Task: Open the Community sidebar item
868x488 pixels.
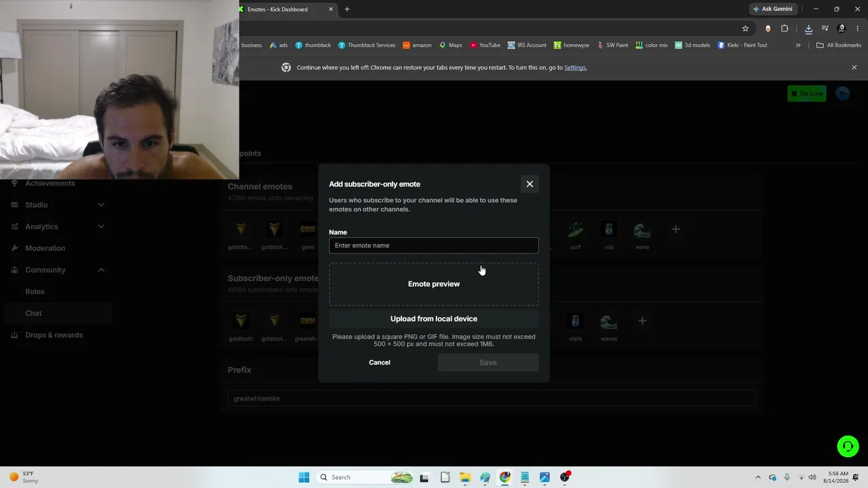Action: [x=45, y=270]
